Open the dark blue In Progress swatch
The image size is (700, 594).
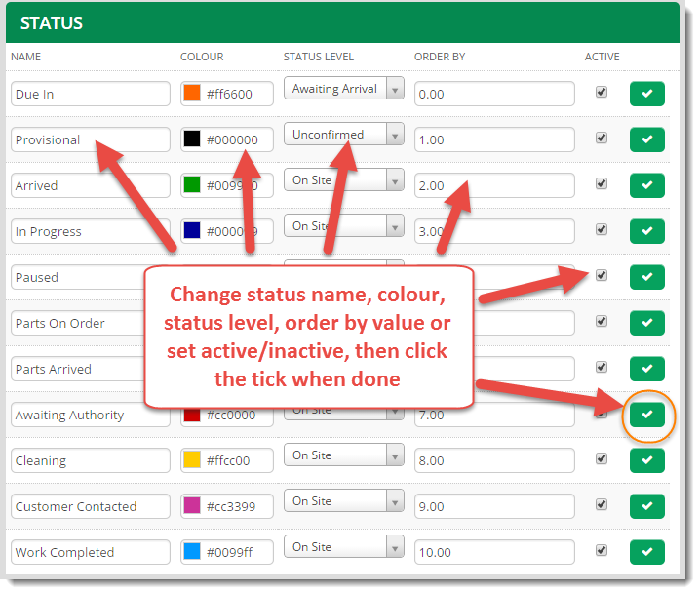tap(192, 230)
